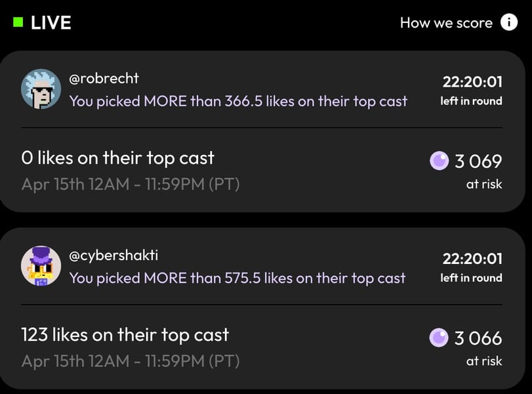
Task: Click the 3 066 at risk amount
Action: click(478, 338)
